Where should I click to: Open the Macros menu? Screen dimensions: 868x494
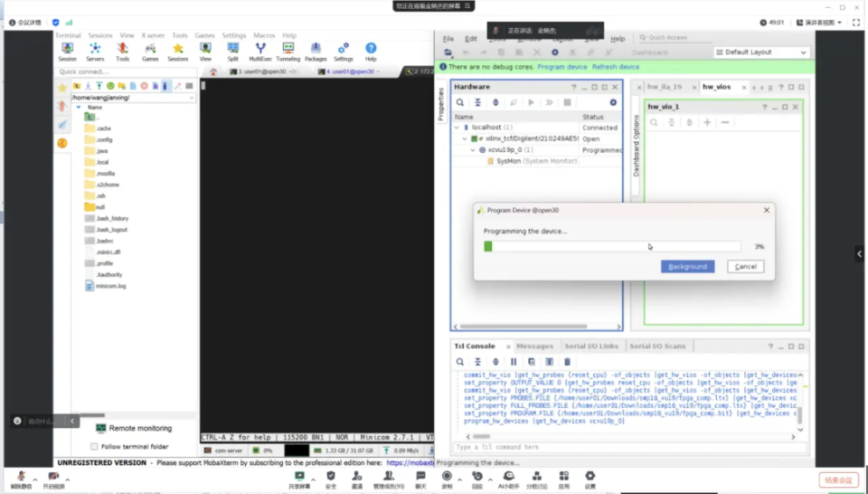264,35
